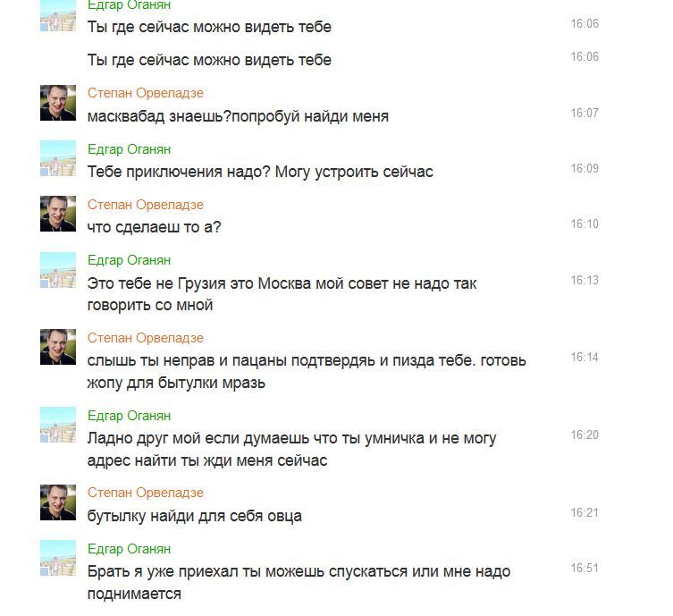This screenshot has width=673, height=616.
Task: Click the message 'Тебе приключения надо? Могу устроить сейчас'
Action: pos(260,173)
